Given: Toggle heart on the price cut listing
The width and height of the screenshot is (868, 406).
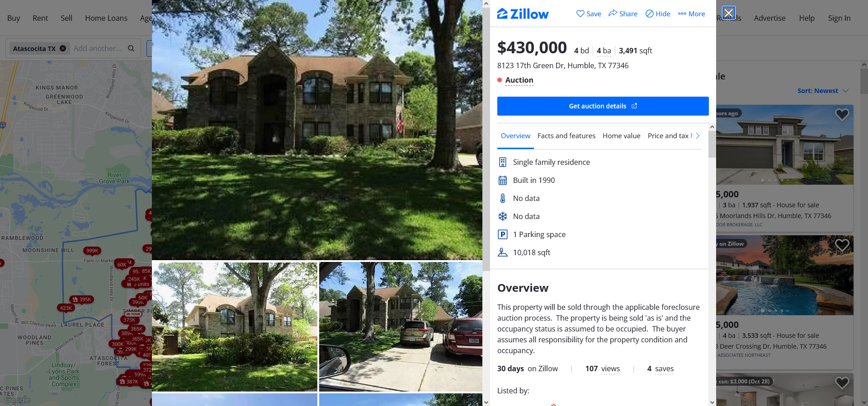Looking at the screenshot, I should 842,383.
